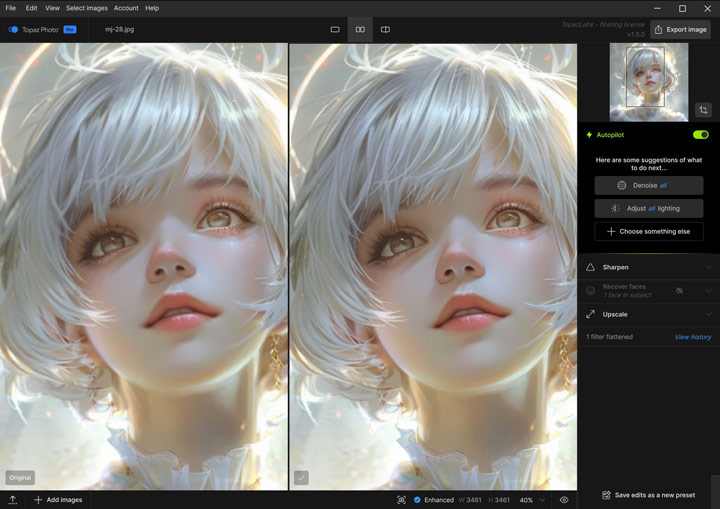Viewport: 720px width, 509px height.
Task: Open the File menu
Action: pyautogui.click(x=11, y=8)
